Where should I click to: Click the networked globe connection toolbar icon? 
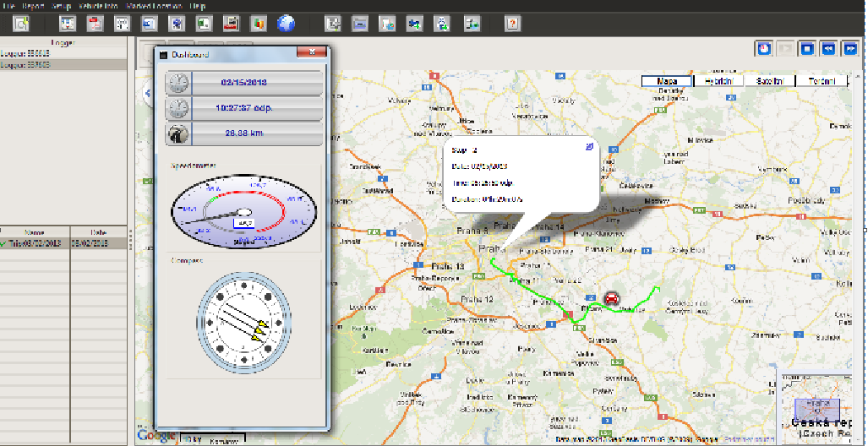[x=472, y=24]
